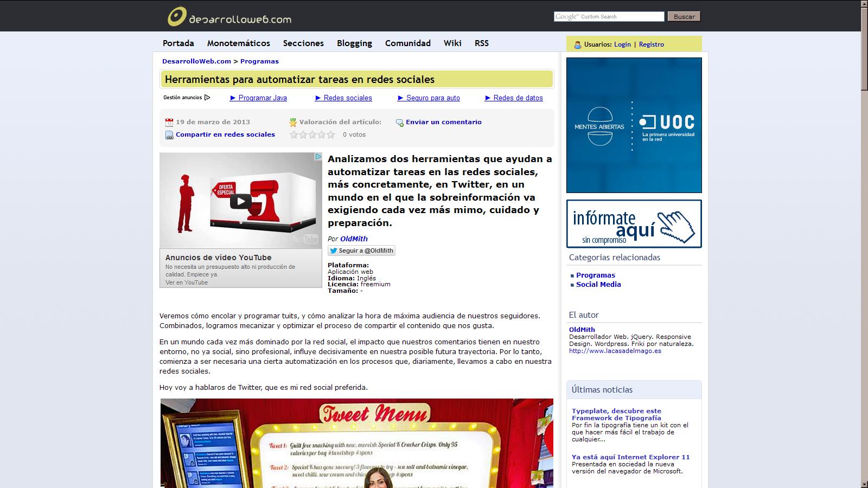Click Anuncios de vídeo YouTube heading
Image resolution: width=868 pixels, height=488 pixels.
(218, 258)
